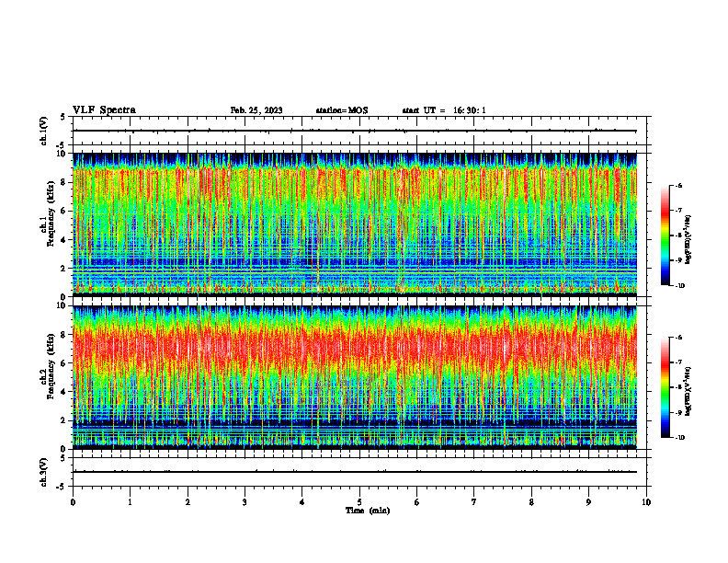Click time axis tick label "0"

click(x=73, y=502)
